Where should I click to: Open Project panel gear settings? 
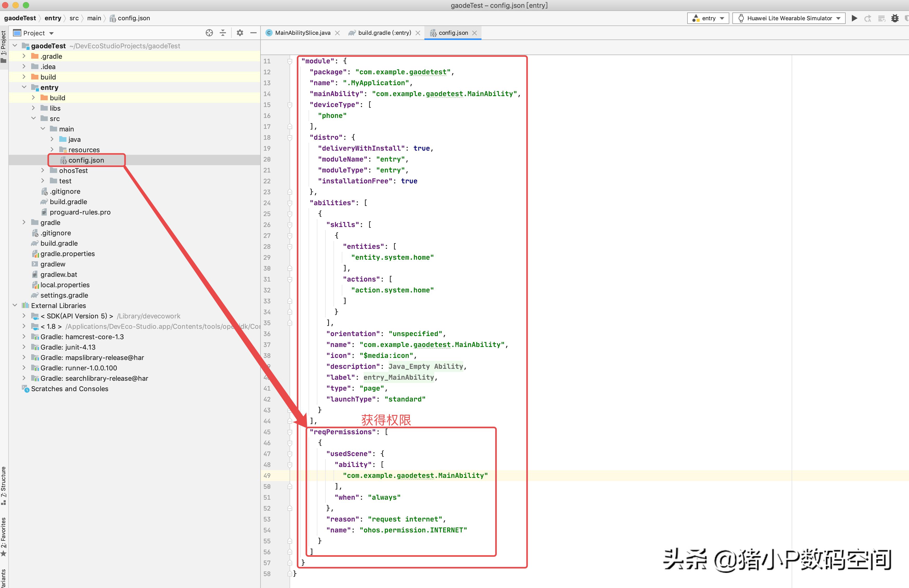click(x=240, y=33)
